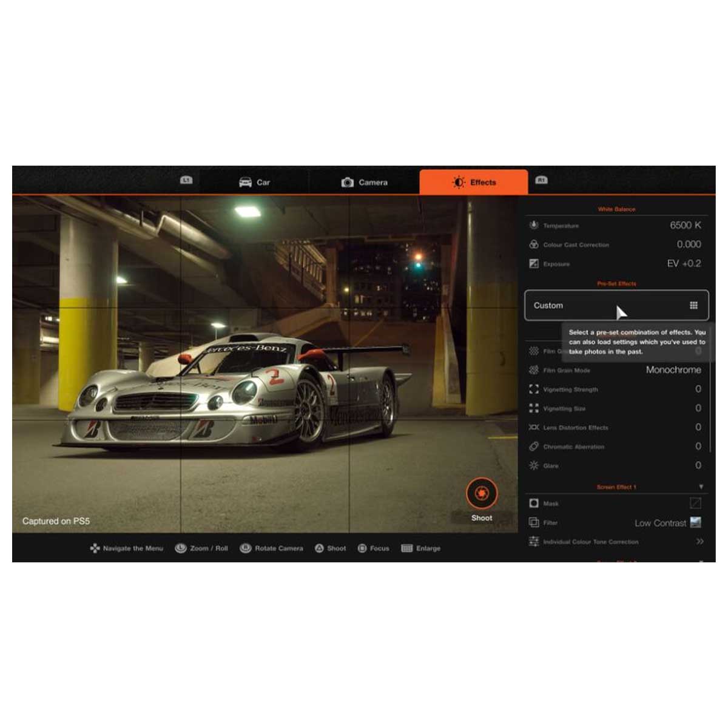
Task: Click the Colour Cast Correction icon
Action: (x=534, y=244)
